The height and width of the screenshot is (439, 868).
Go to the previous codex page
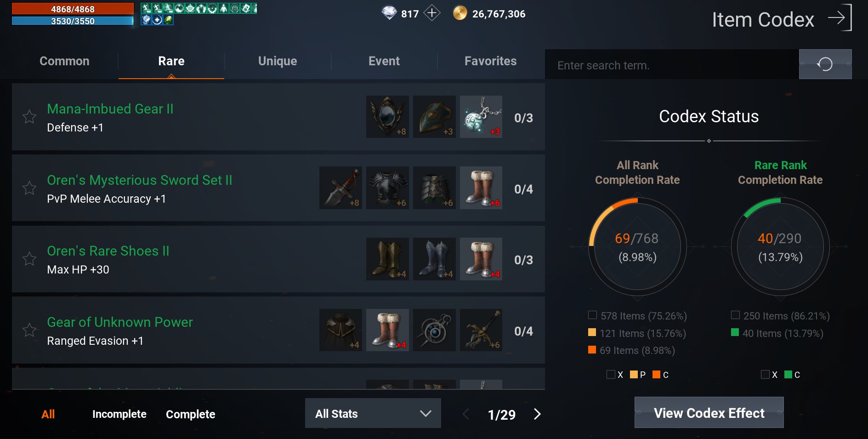pyautogui.click(x=465, y=414)
